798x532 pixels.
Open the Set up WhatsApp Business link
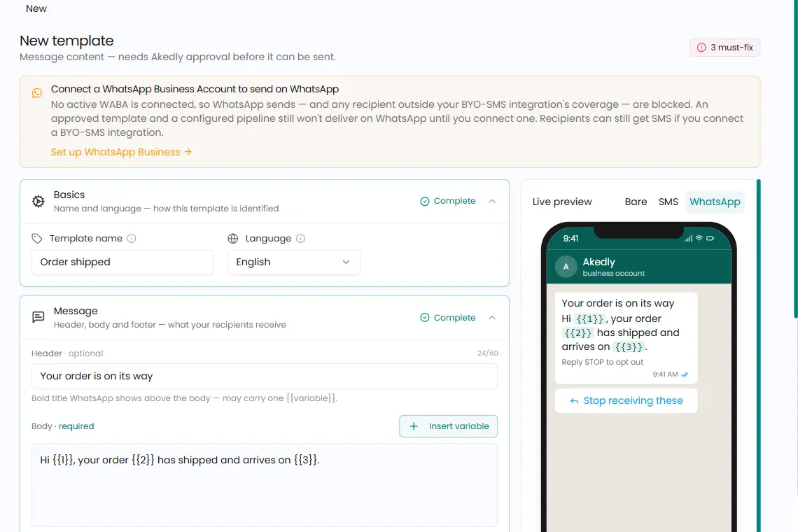click(121, 152)
